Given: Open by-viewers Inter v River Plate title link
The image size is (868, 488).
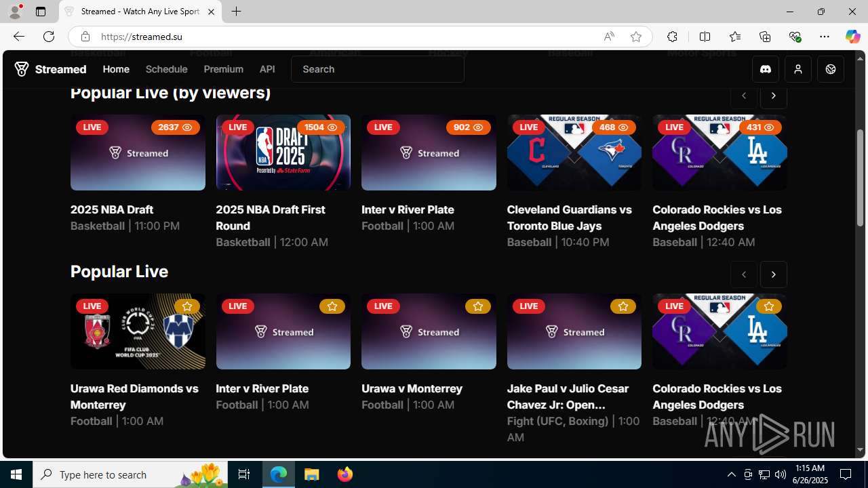Looking at the screenshot, I should coord(408,209).
